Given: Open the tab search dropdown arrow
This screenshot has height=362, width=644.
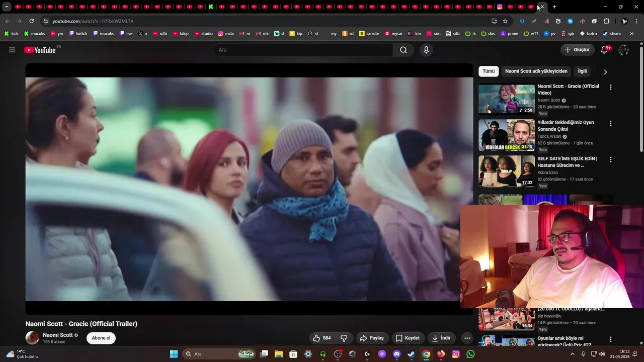Looking at the screenshot, I should pos(7,7).
